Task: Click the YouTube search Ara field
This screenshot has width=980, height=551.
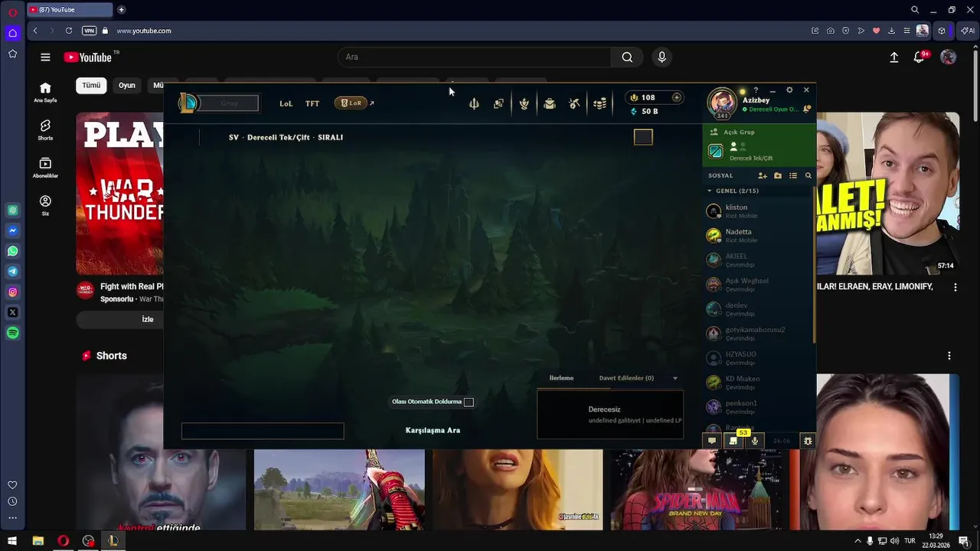Action: [475, 57]
